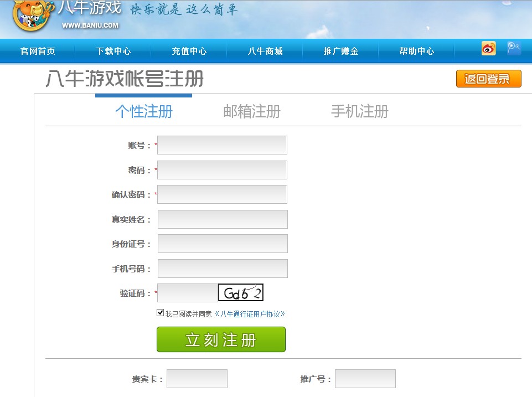The image size is (532, 397).
Task: Click the Sina Weibo icon
Action: 488,49
